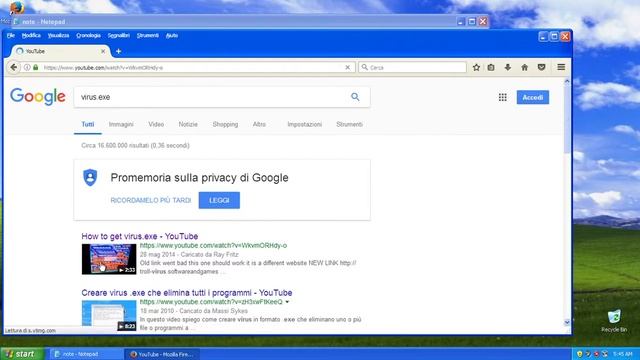Switch to the Shopping results tab
Image resolution: width=640 pixels, height=360 pixels.
pos(225,124)
